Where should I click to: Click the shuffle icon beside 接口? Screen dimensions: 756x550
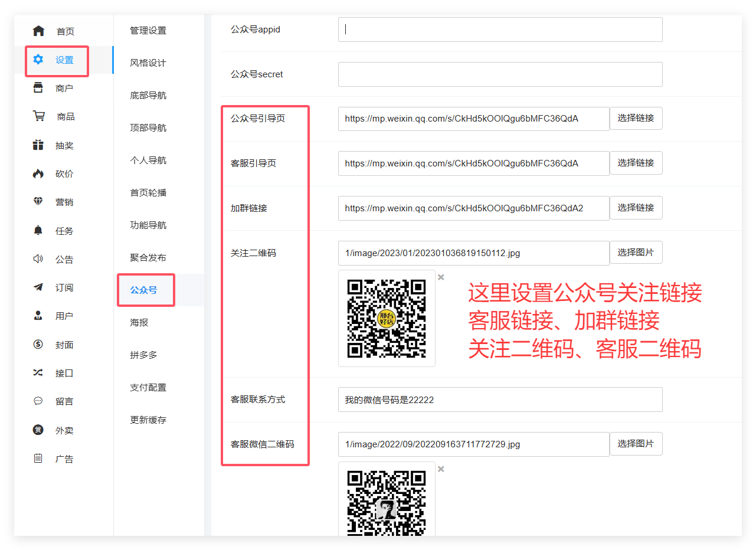pos(38,373)
